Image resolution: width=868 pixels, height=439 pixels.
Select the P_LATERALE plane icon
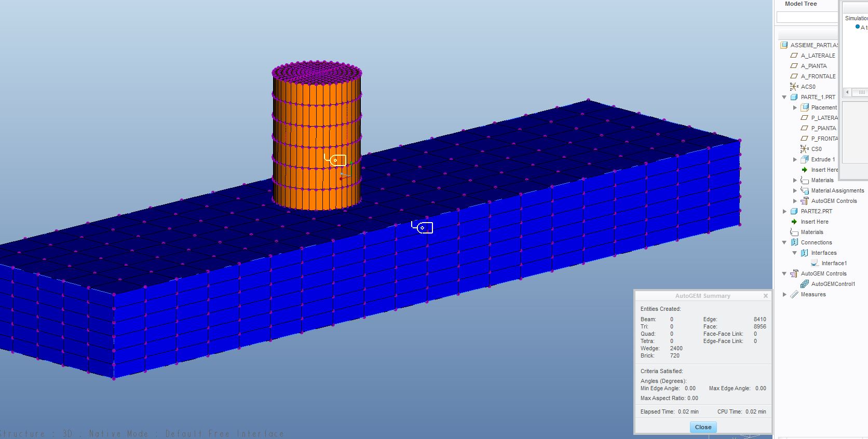point(804,118)
